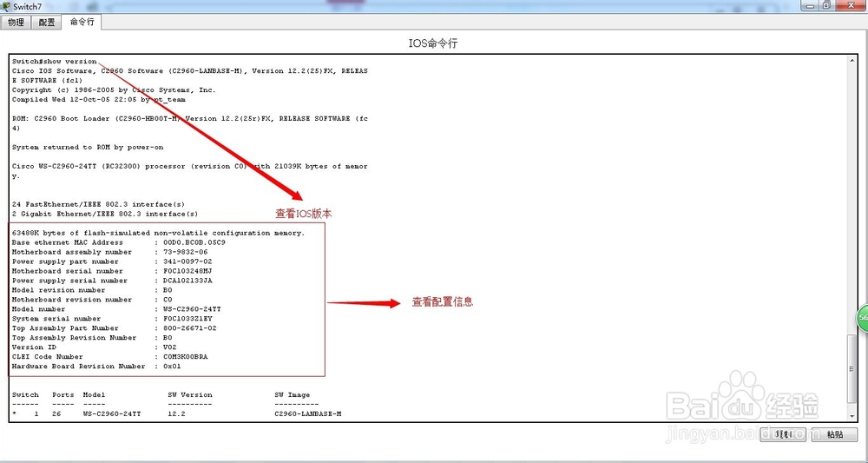
Task: Click '2 Gigabit Ethernet/IEEE 802.3 interface(s)' line
Action: pos(105,214)
